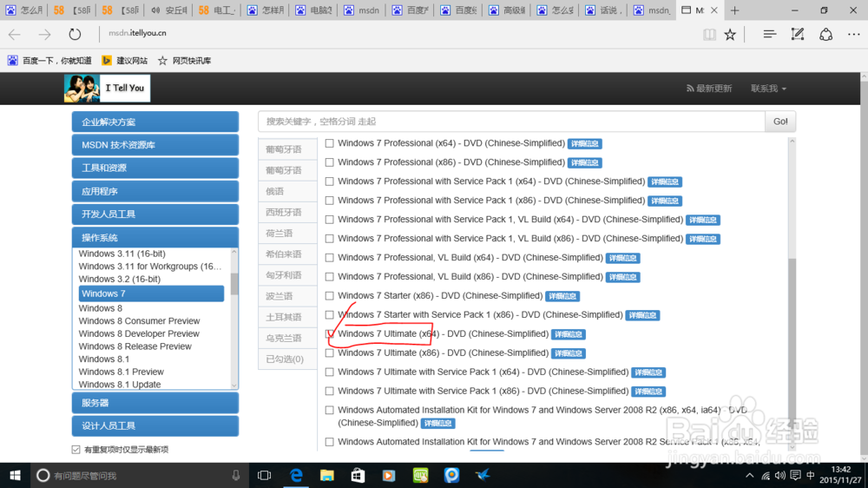Expand 应用程序 panel
The height and width of the screenshot is (488, 868).
tap(155, 191)
